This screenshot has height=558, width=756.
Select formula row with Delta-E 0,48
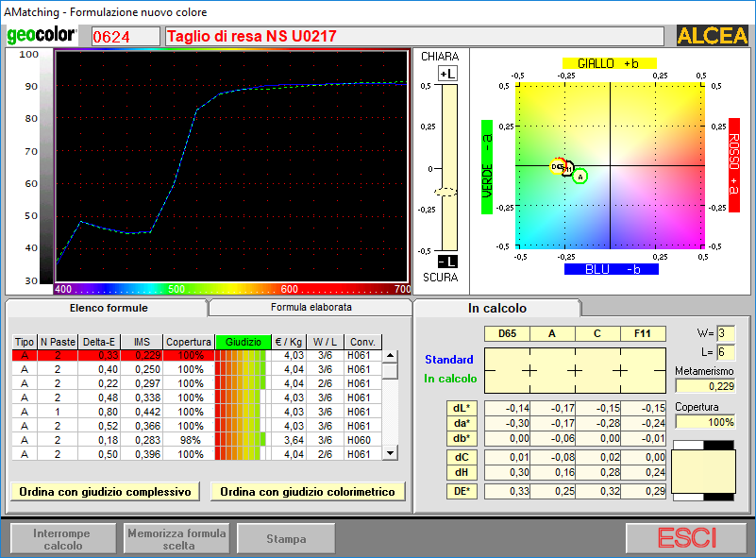tap(196, 397)
